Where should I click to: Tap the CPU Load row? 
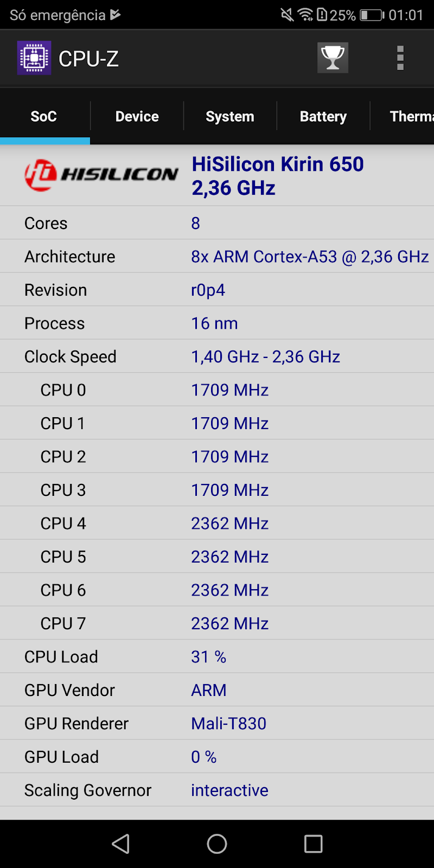(217, 656)
